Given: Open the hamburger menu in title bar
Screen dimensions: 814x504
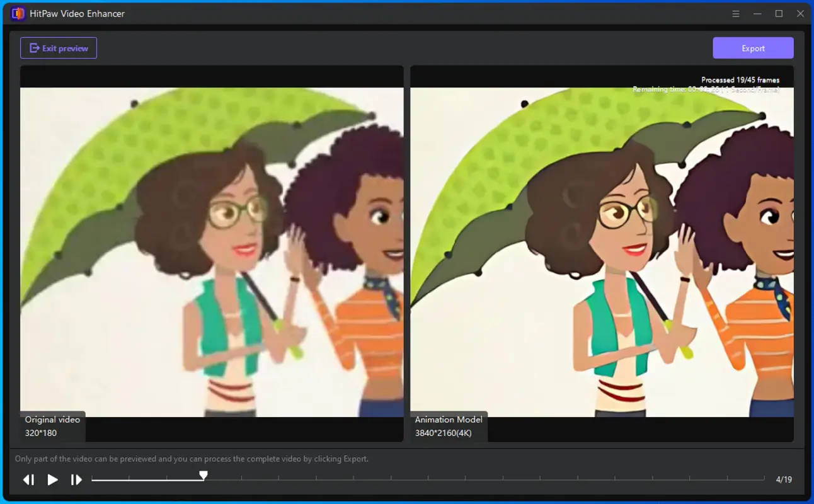Looking at the screenshot, I should click(735, 13).
